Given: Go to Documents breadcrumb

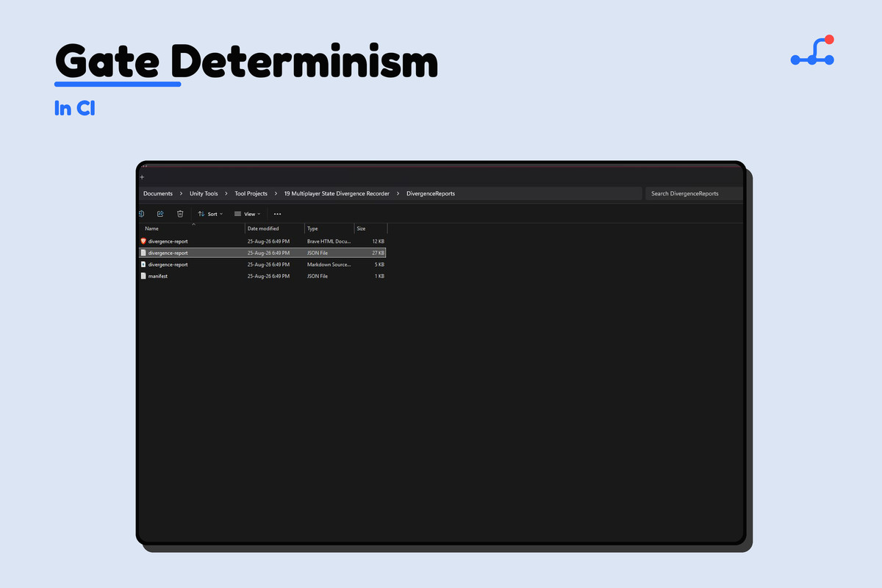Looking at the screenshot, I should coord(158,193).
